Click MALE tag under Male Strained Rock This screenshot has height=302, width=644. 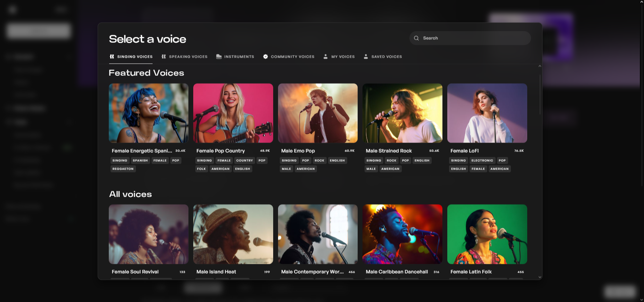pyautogui.click(x=371, y=169)
